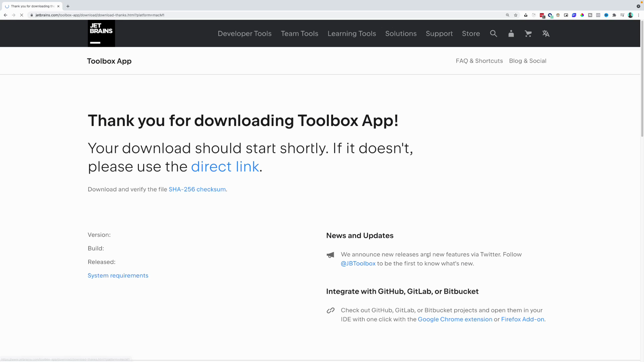The width and height of the screenshot is (644, 362).
Task: Open the Store menu item
Action: coord(471,34)
